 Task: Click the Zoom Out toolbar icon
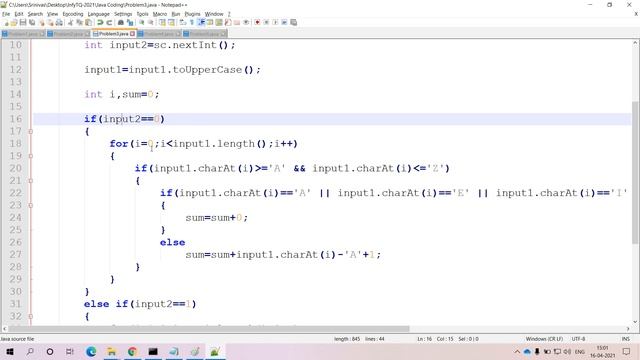coord(151,22)
